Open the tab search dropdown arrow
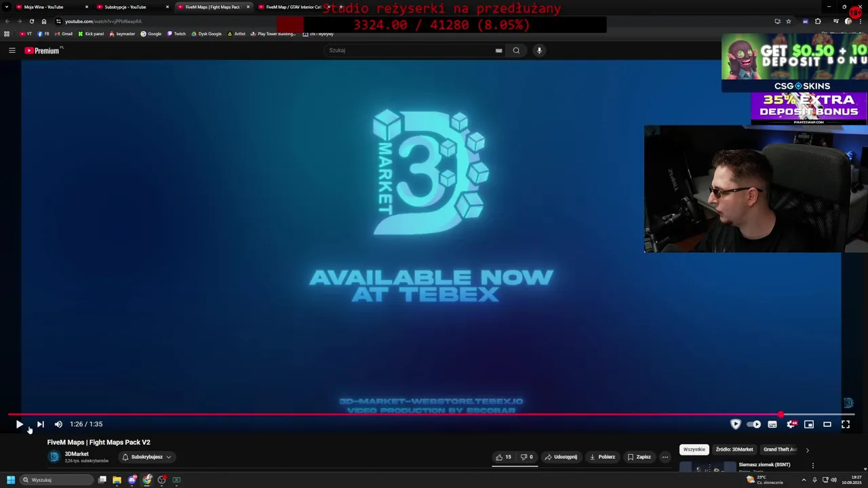The height and width of the screenshot is (488, 868). click(6, 7)
